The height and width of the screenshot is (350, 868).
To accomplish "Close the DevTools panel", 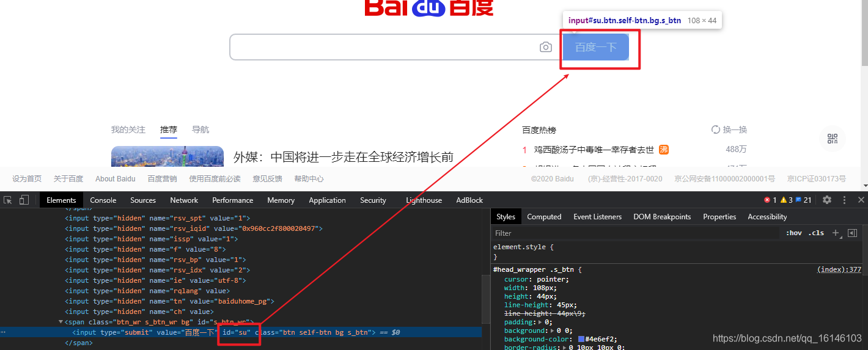I will pyautogui.click(x=861, y=200).
